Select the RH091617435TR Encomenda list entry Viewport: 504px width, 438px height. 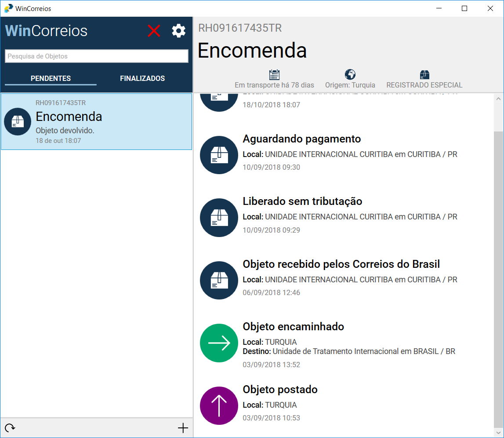click(x=96, y=121)
